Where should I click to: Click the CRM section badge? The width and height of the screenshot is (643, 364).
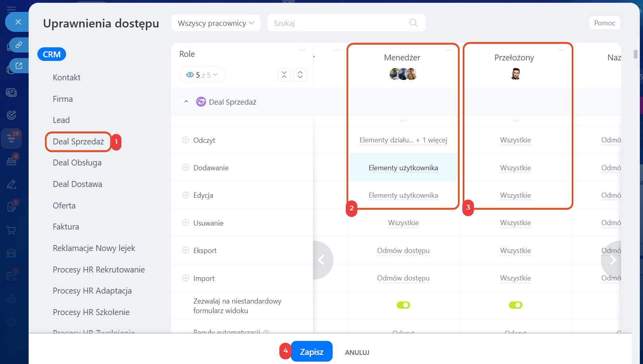52,54
